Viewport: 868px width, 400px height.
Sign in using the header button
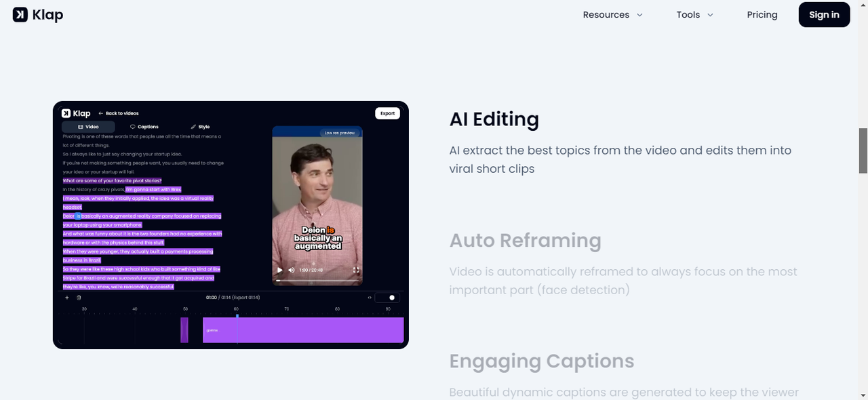tap(824, 15)
